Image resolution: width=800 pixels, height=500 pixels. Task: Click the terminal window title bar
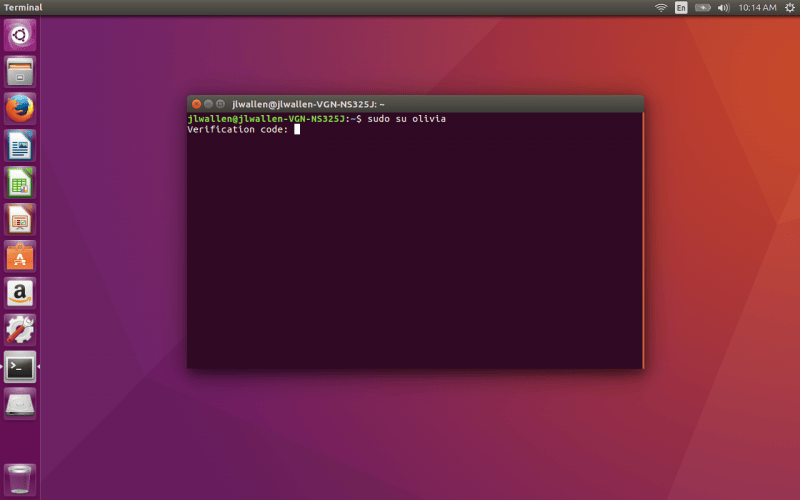coord(450,103)
